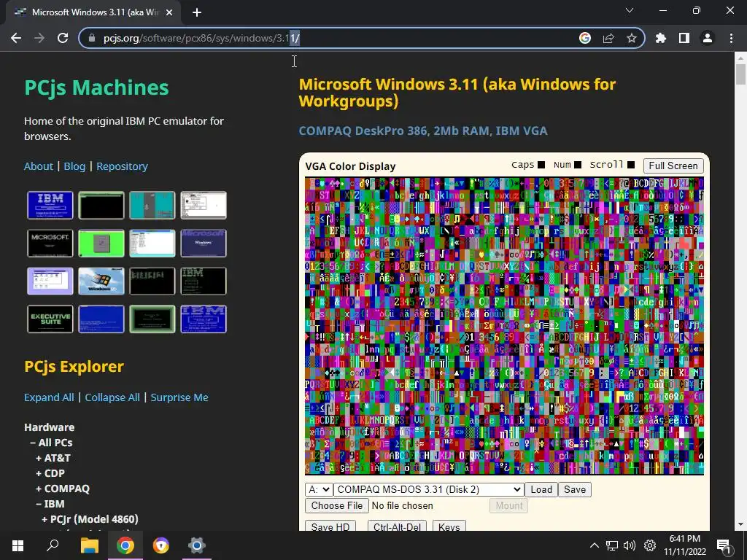
Task: Open the Executive Suite thumbnail
Action: tap(50, 319)
